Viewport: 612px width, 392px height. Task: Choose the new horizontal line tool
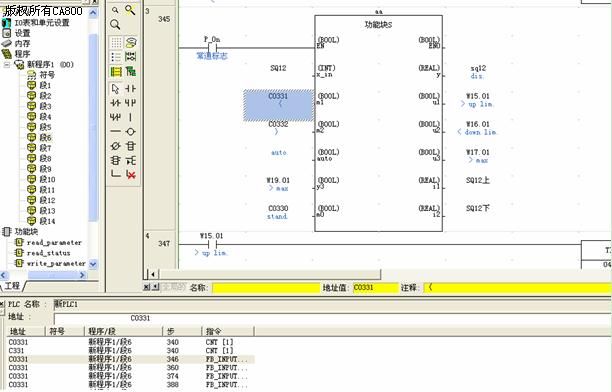(x=116, y=132)
